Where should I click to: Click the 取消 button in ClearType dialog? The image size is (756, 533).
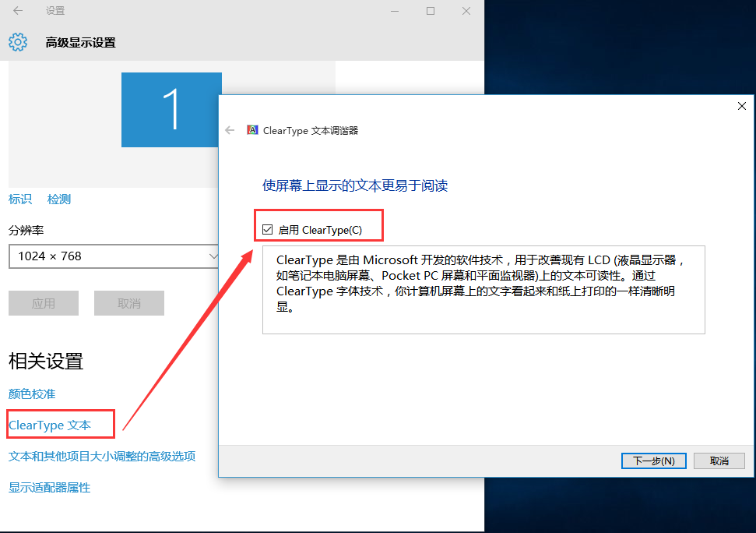[719, 461]
